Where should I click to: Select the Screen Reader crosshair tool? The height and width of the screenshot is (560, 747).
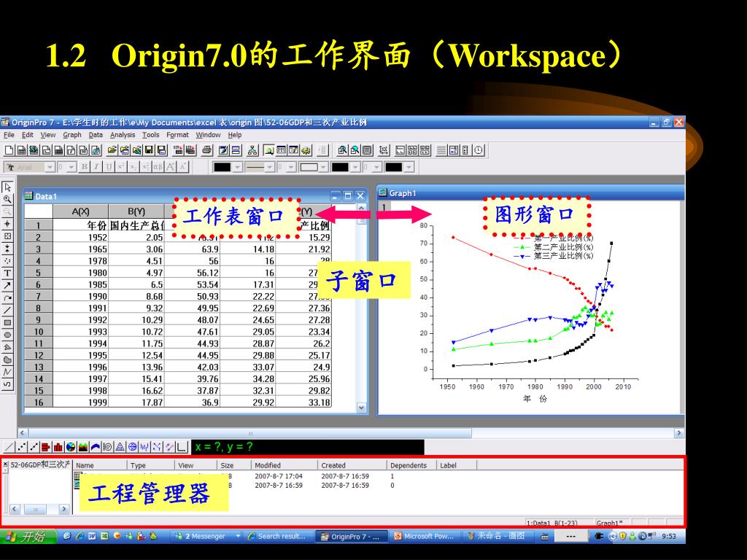pyautogui.click(x=7, y=224)
